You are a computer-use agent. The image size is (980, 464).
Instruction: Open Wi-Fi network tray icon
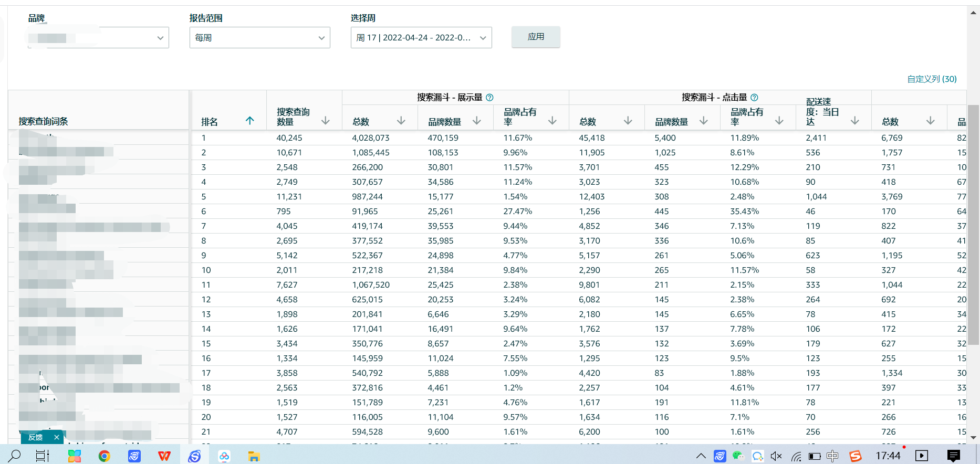tap(796, 456)
